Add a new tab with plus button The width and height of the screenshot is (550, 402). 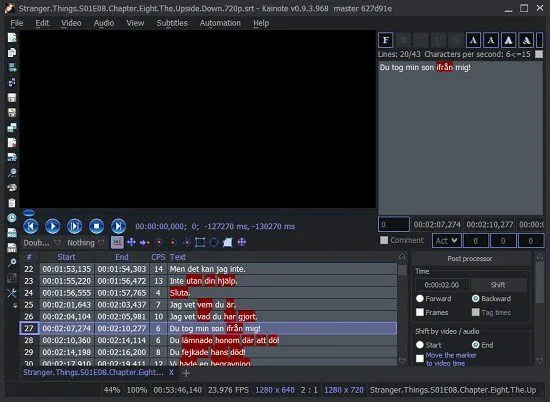tap(186, 374)
